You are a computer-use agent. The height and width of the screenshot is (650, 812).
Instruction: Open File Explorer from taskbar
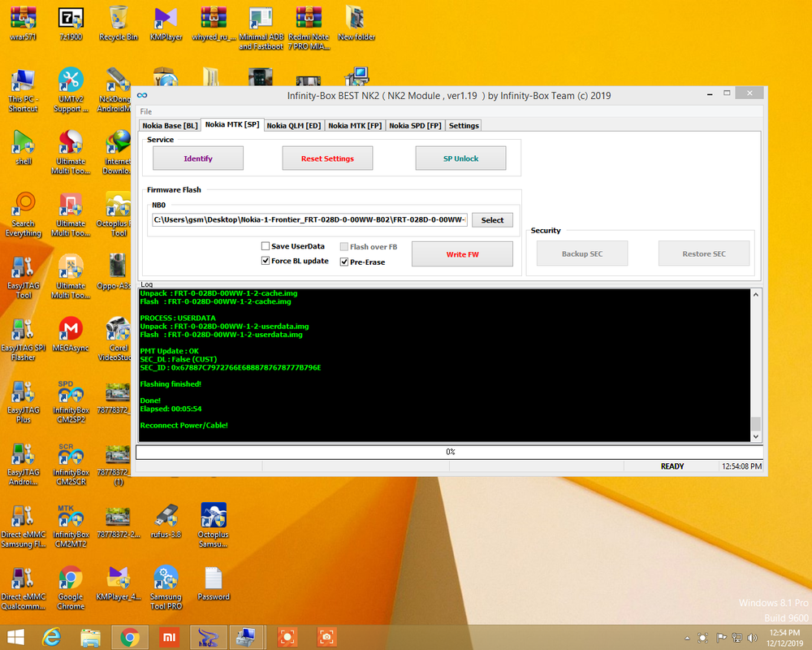[90, 637]
